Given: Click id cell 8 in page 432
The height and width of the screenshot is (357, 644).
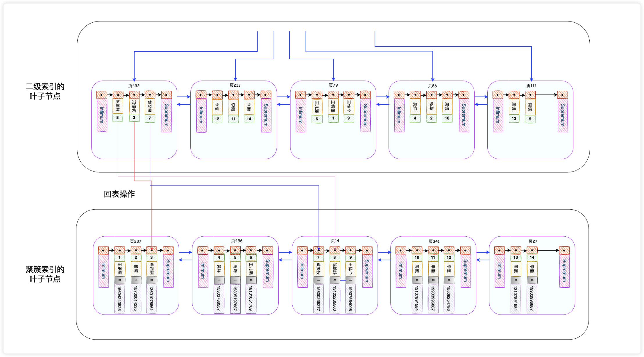Looking at the screenshot, I should 118,118.
